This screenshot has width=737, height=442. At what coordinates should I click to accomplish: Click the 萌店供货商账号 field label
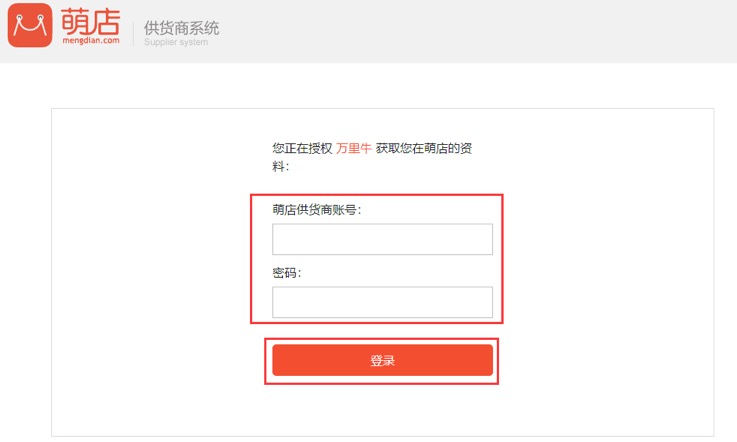(x=316, y=209)
